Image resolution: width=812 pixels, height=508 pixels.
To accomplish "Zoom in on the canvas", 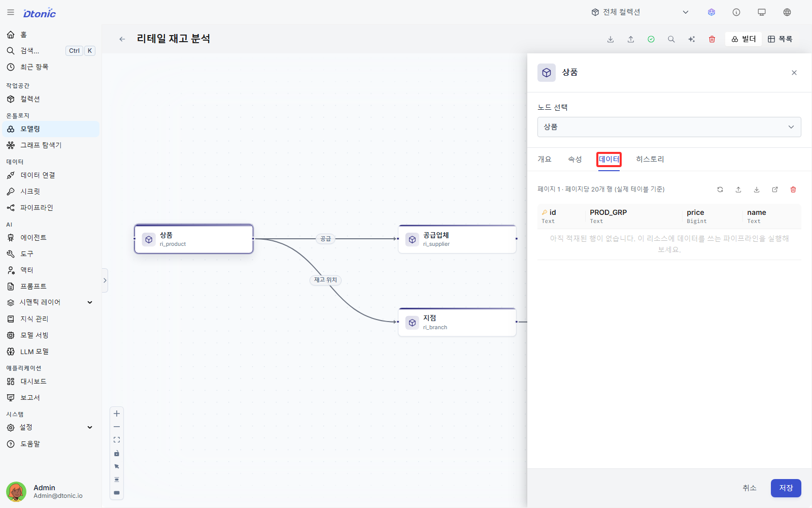I will pyautogui.click(x=117, y=414).
